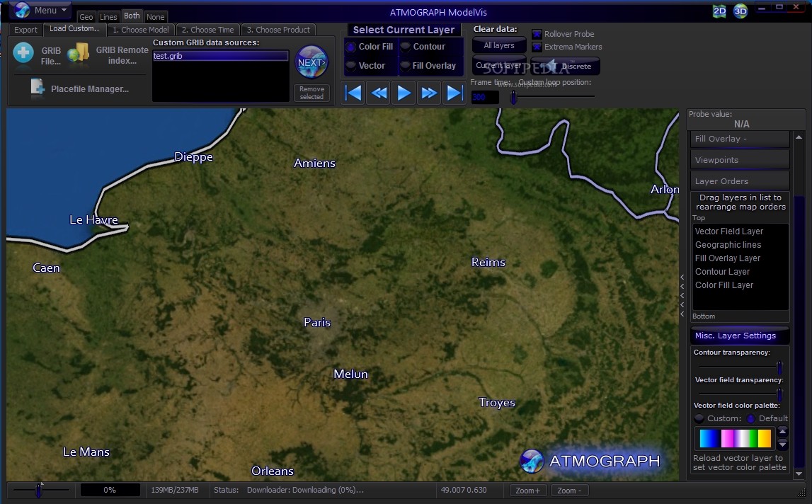Select Color Fill layer radio
Screen dimensions: 812x504
350,47
